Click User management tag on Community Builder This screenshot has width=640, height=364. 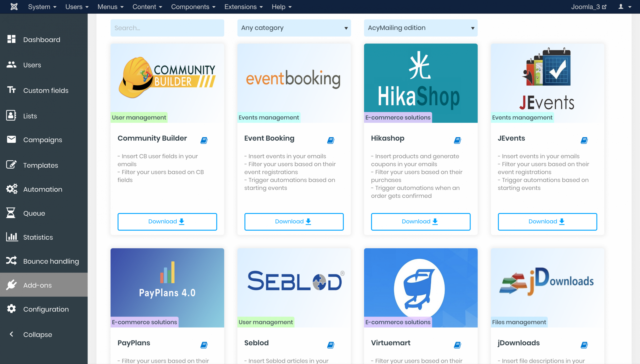139,117
